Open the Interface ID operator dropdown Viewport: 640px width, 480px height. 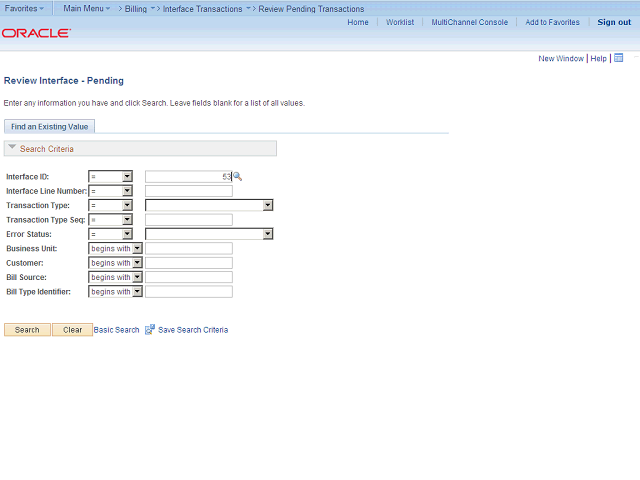pyautogui.click(x=111, y=176)
